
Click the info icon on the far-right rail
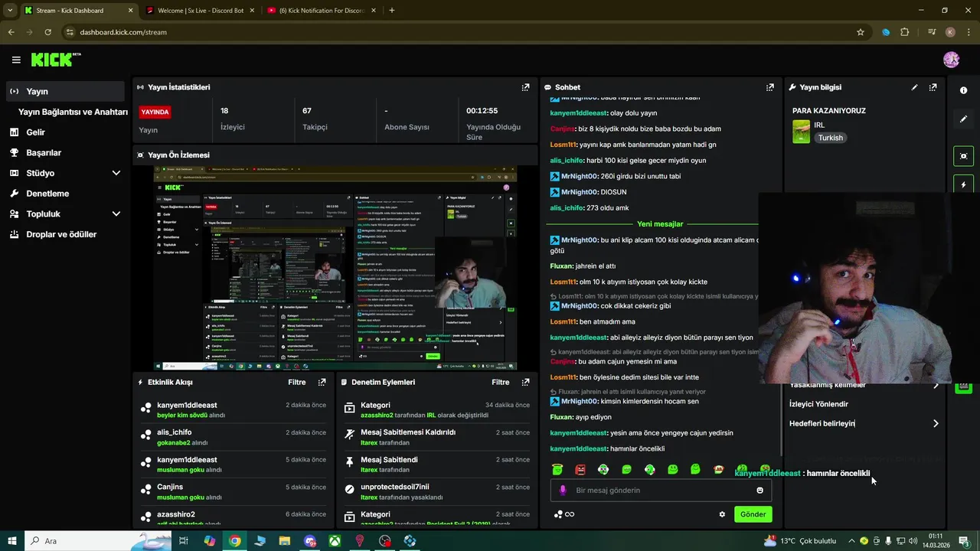[x=963, y=90]
